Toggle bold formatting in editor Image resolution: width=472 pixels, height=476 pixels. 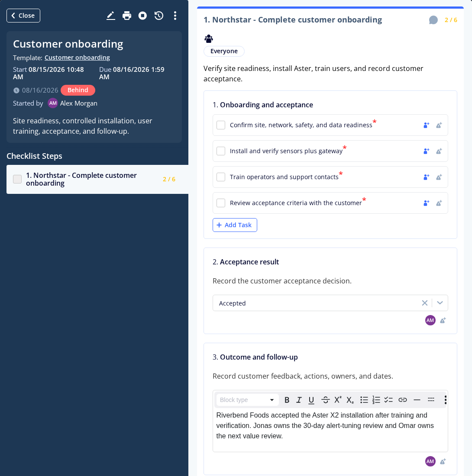pyautogui.click(x=287, y=400)
